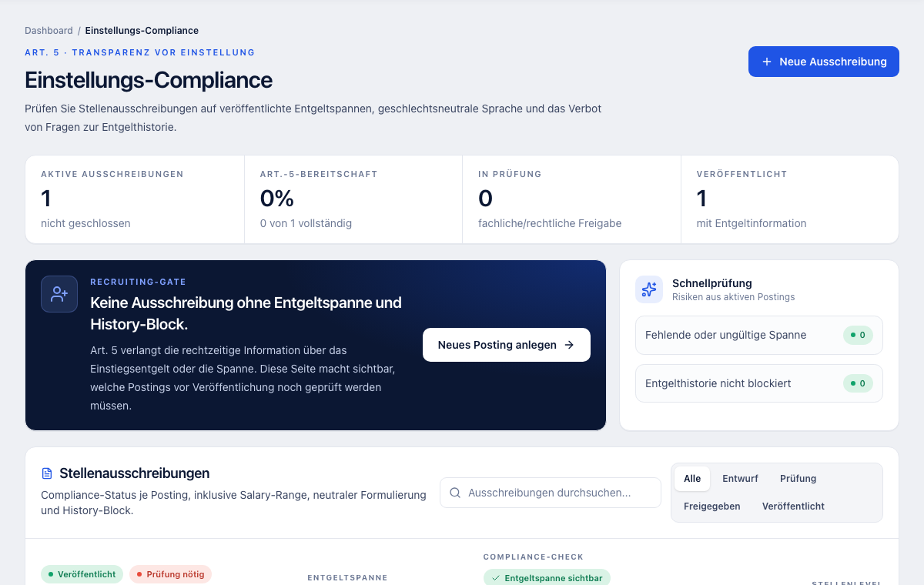Click Recruiting-Gate label
924x585 pixels.
(139, 282)
